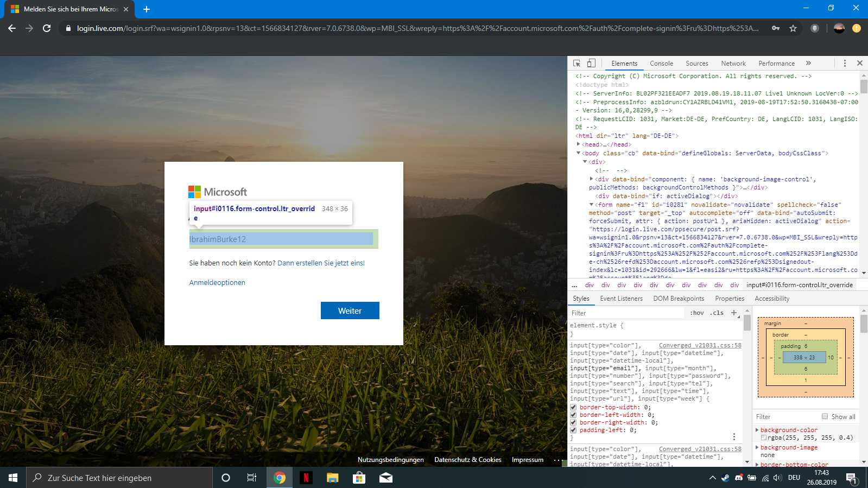Toggle the device toolbar icon in DevTools
The width and height of the screenshot is (868, 488).
(x=591, y=63)
